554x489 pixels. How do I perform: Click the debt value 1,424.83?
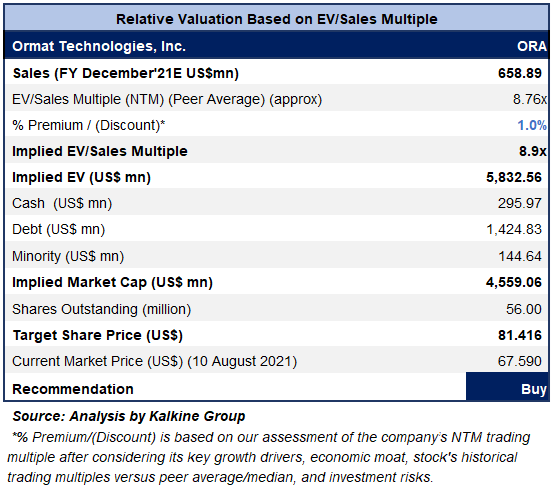[x=514, y=230]
